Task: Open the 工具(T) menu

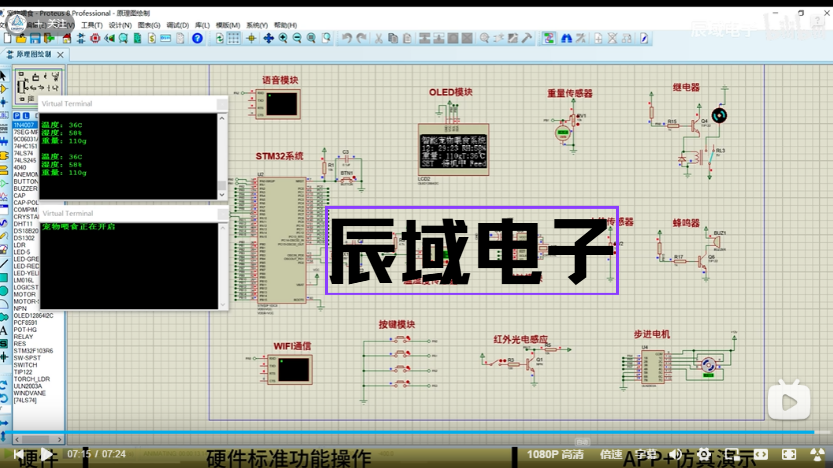Action: tap(91, 25)
